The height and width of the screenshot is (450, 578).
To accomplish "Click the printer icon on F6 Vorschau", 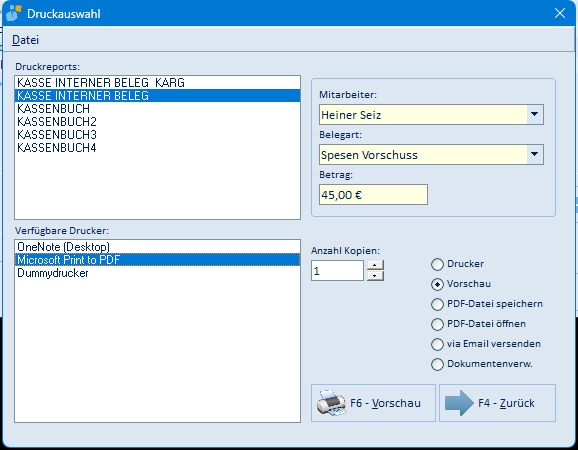I will pos(331,403).
